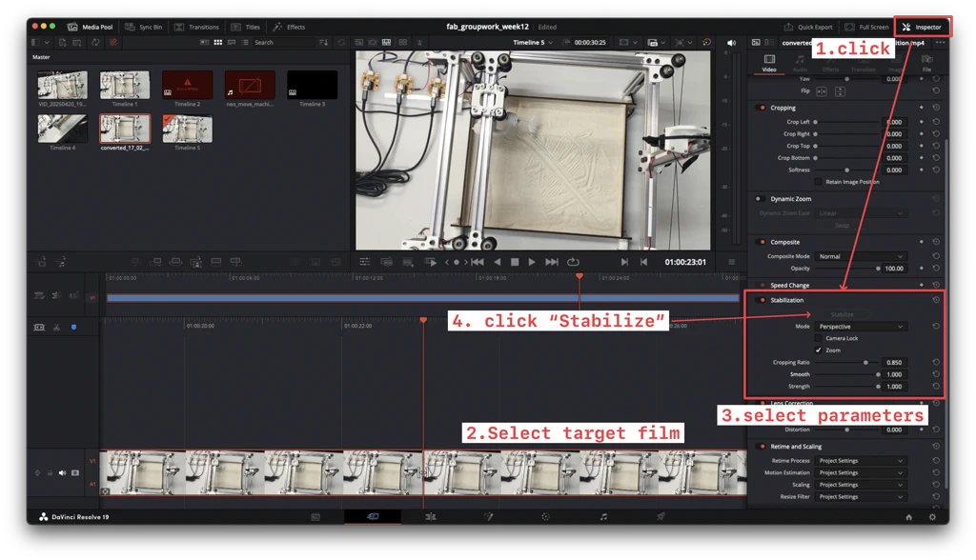The image size is (976, 560).
Task: Click the Quick Export button
Action: tap(808, 27)
